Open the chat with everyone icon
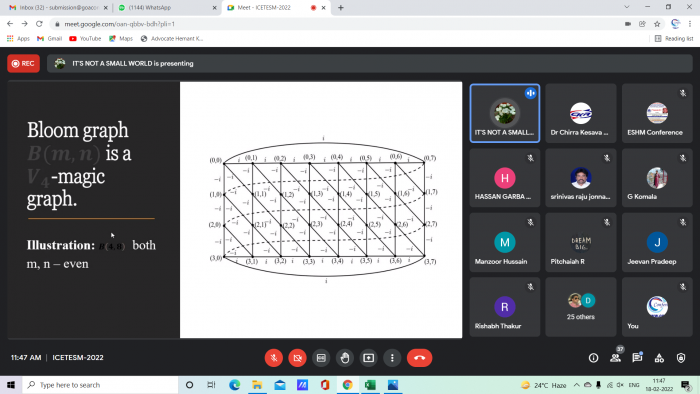Screen dimensions: 700x394 coord(637,358)
